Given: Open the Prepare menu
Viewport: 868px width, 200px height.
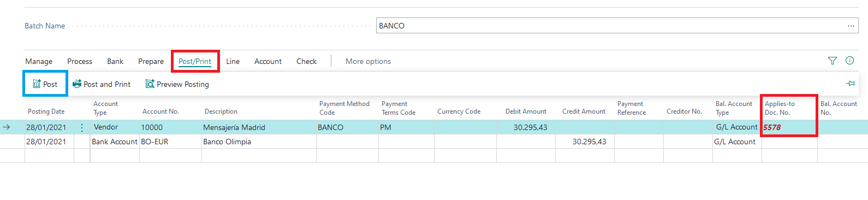Looking at the screenshot, I should tap(151, 61).
